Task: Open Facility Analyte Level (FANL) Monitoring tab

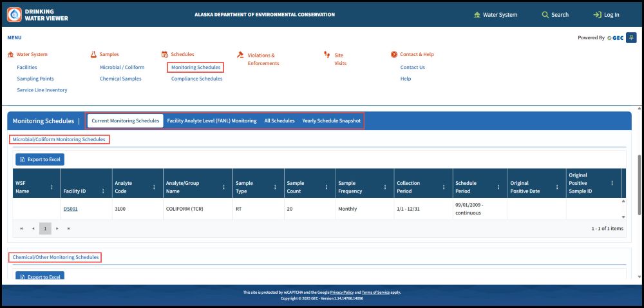Action: (x=211, y=120)
